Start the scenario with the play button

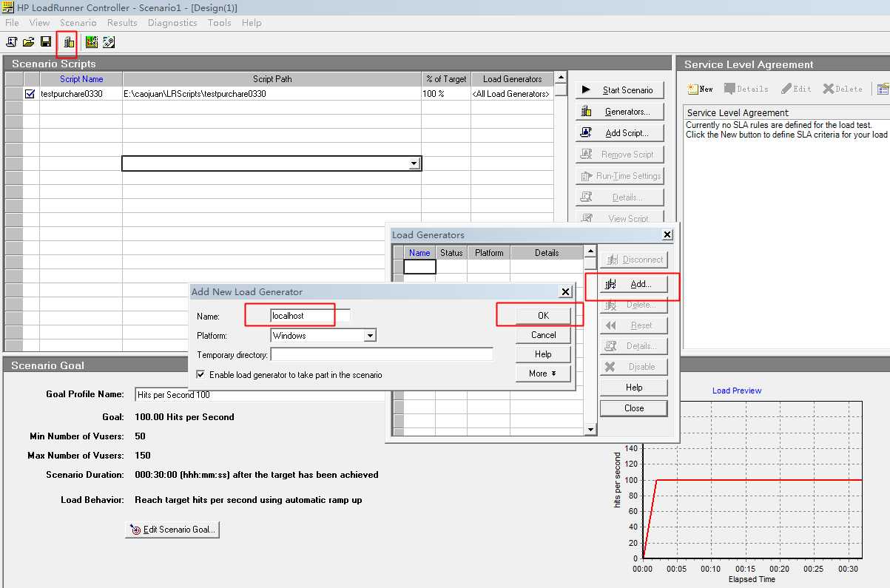point(620,90)
